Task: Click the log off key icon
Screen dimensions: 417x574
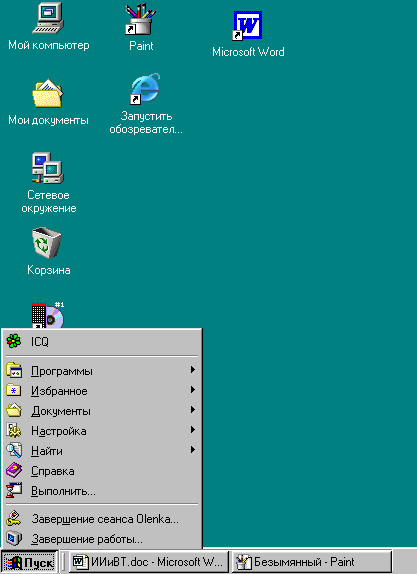Action: [14, 518]
